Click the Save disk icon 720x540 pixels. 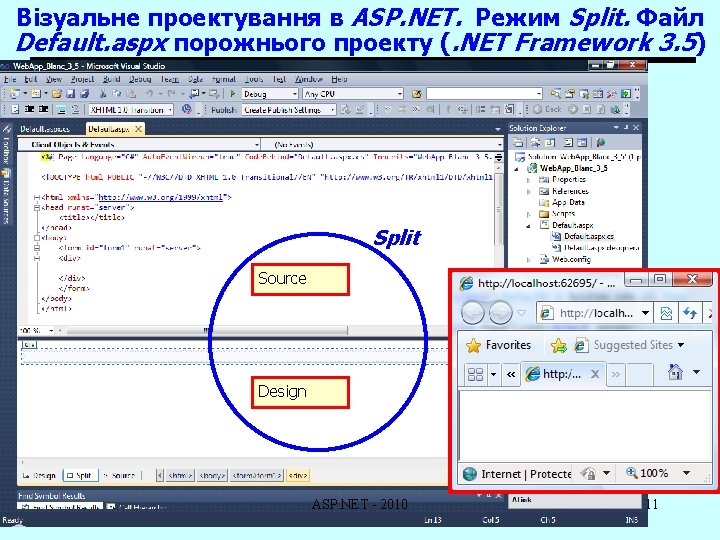pos(70,94)
